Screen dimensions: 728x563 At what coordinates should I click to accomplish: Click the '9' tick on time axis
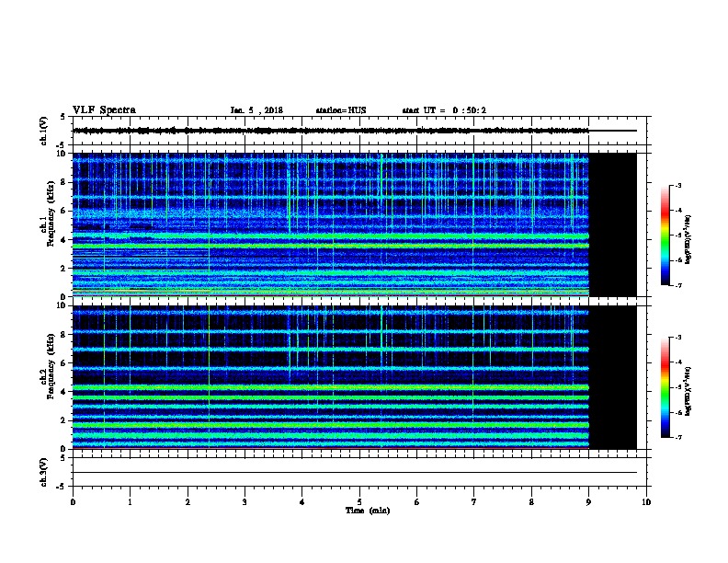(588, 501)
